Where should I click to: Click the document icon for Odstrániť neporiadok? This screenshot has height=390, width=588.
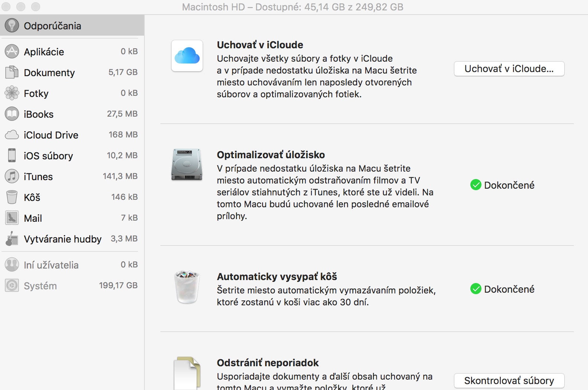187,373
